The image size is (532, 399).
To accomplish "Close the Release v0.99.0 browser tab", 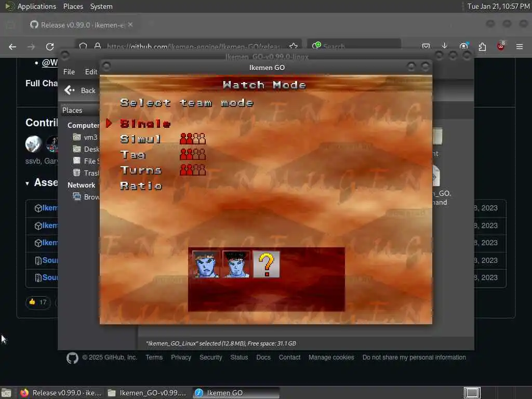I will 130,24.
